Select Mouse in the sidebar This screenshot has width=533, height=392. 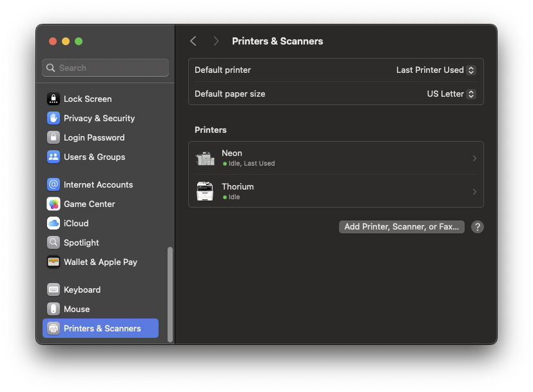[101, 309]
